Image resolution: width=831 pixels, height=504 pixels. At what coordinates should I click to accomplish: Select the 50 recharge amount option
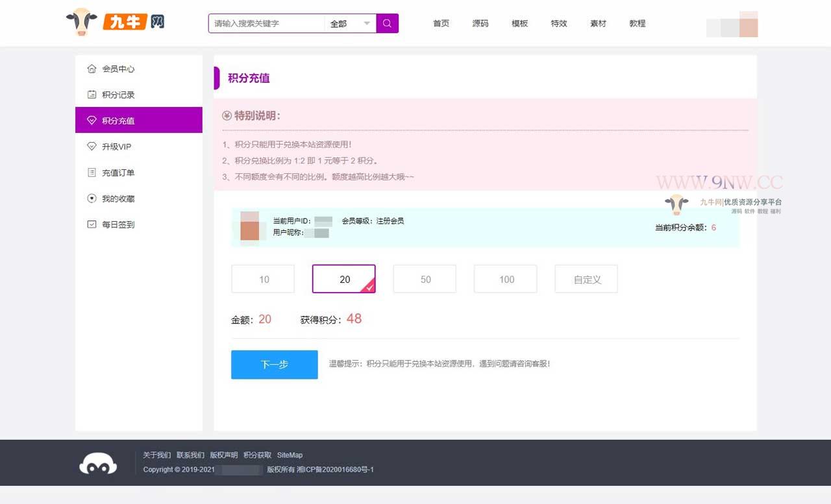[425, 279]
